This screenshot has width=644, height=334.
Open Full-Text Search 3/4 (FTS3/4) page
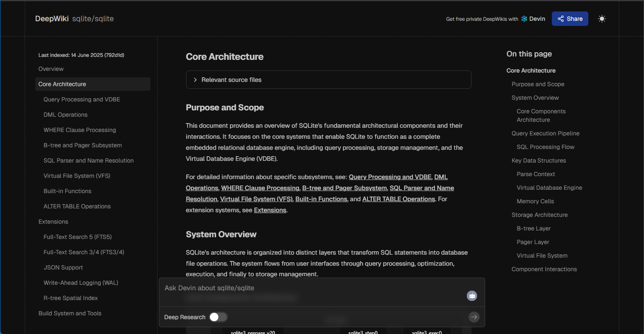[84, 252]
